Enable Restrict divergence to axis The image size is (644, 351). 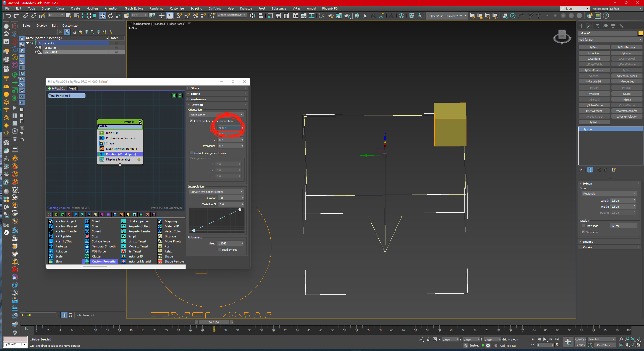tap(191, 153)
